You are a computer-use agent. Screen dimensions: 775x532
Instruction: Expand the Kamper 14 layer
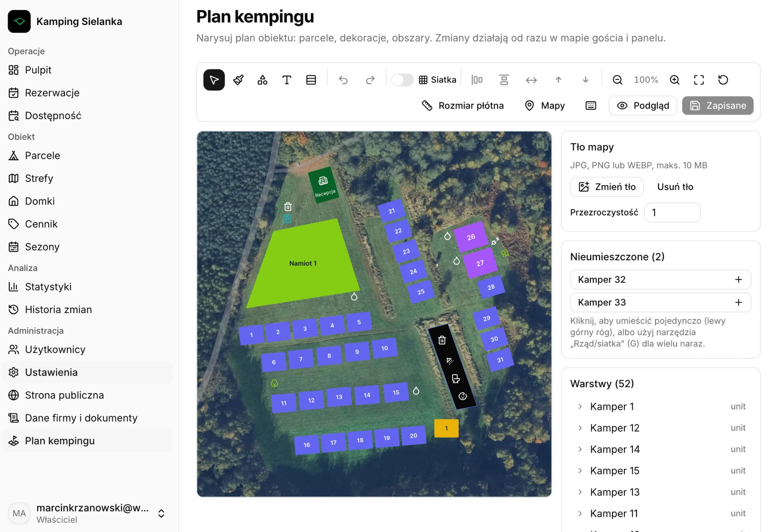[x=580, y=449]
